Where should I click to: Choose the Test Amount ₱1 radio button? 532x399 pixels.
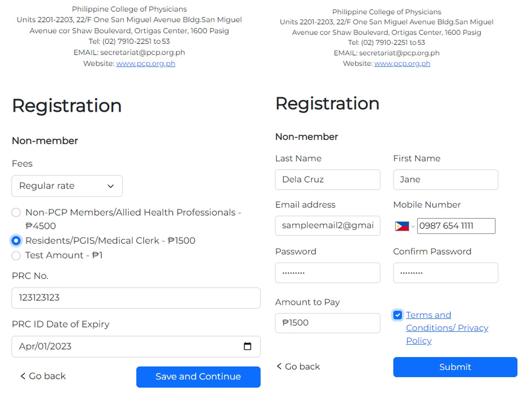coord(16,255)
